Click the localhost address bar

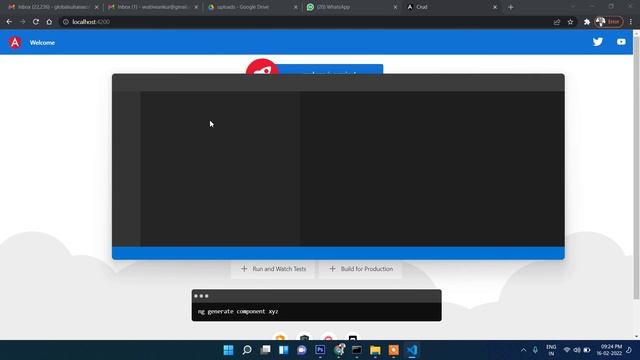coord(306,22)
